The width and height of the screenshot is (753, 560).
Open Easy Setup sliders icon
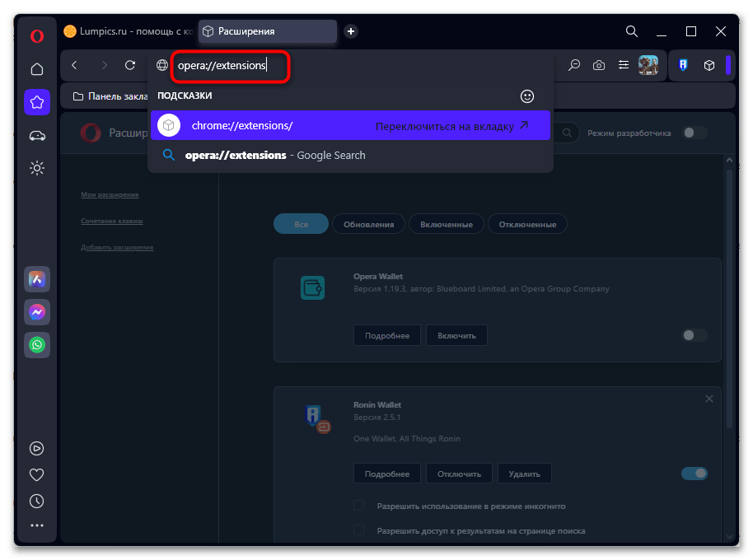624,65
